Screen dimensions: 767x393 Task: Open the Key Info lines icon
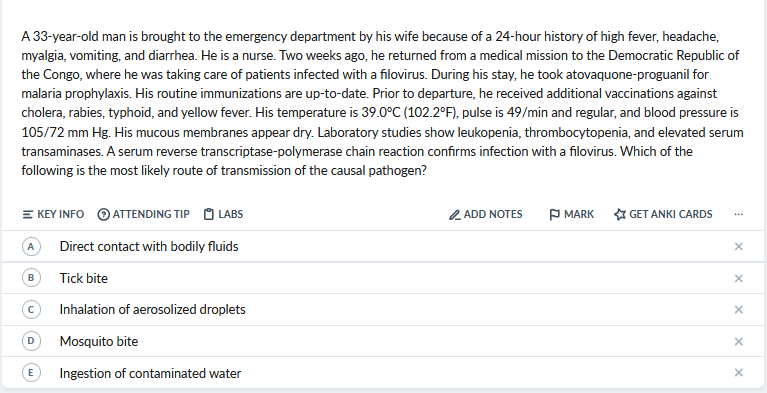(x=28, y=214)
